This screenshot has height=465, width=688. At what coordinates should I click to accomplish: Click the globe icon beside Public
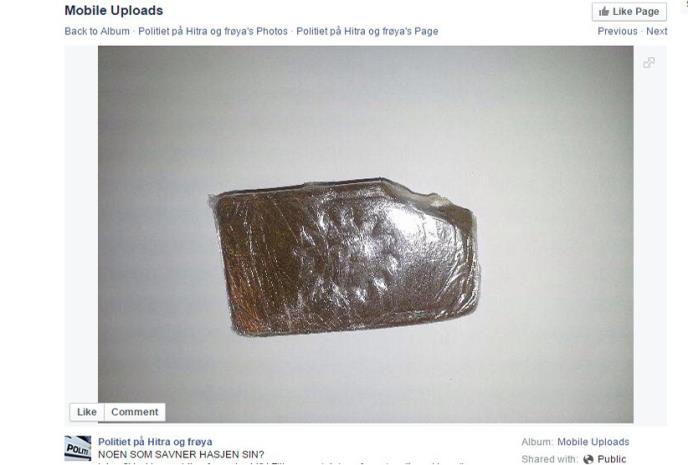(x=588, y=459)
